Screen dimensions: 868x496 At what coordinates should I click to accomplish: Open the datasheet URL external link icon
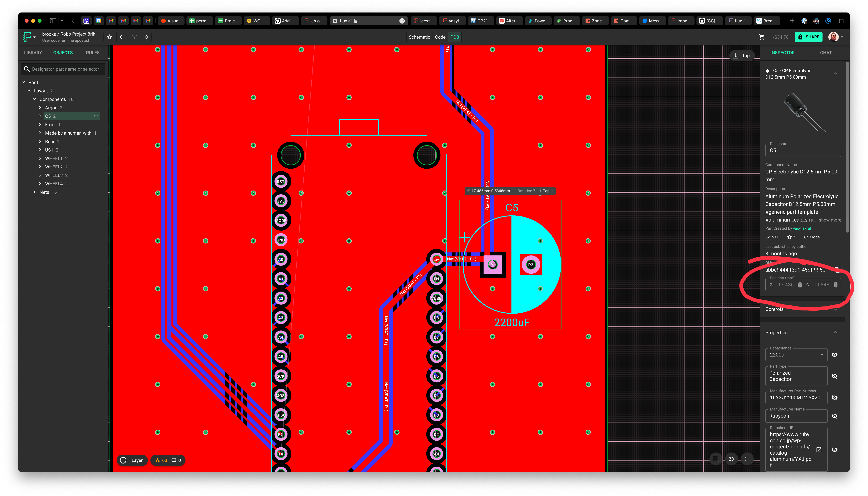pos(819,450)
